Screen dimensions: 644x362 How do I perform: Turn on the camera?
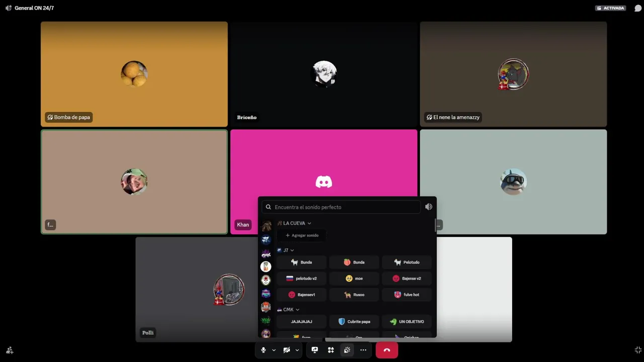[287, 350]
